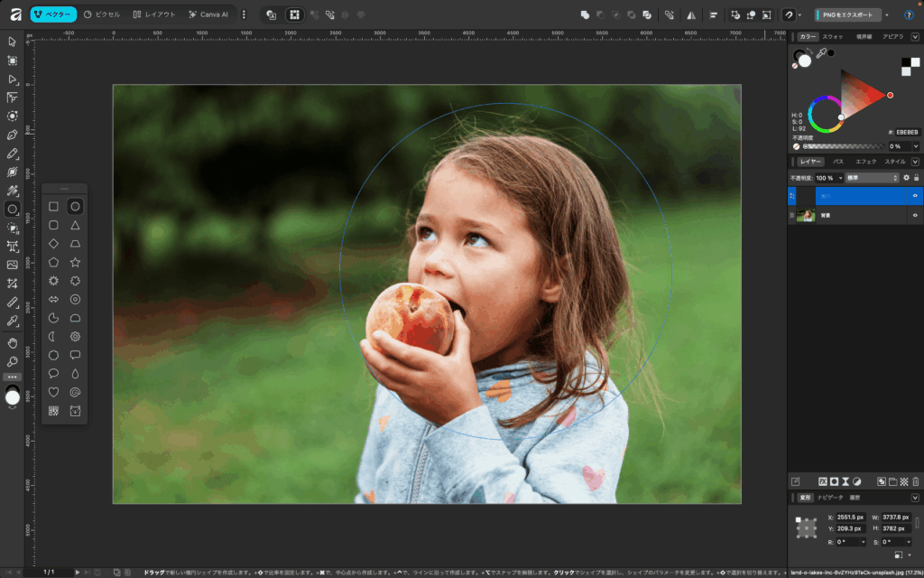Open the dropdown arrow beside PNGをエクスポート
Image resolution: width=924 pixels, height=578 pixels.
pyautogui.click(x=886, y=15)
